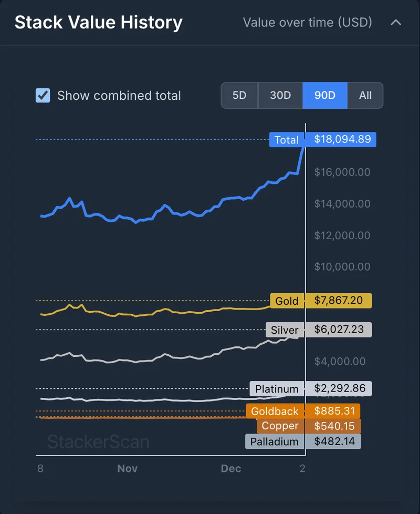Uncheck the Show combined total checkbox
This screenshot has width=420, height=514.
click(43, 96)
